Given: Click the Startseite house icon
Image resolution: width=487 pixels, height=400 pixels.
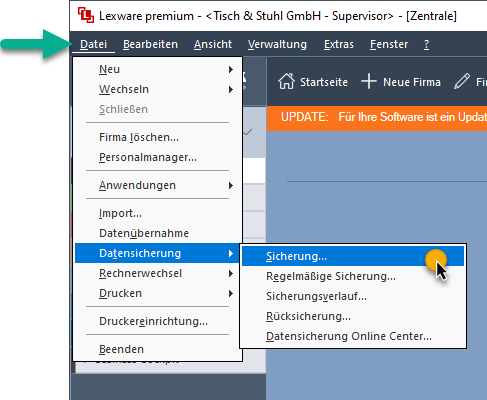Looking at the screenshot, I should (x=287, y=82).
